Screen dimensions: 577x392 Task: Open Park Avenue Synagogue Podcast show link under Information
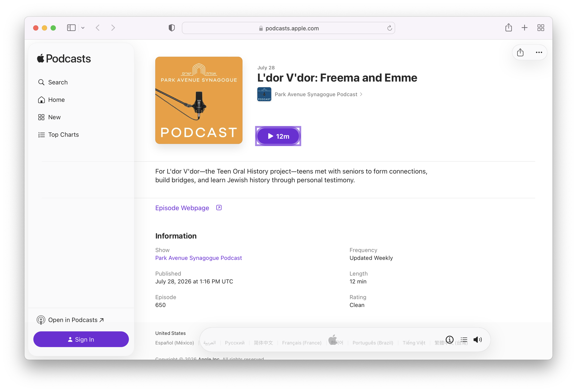point(198,258)
